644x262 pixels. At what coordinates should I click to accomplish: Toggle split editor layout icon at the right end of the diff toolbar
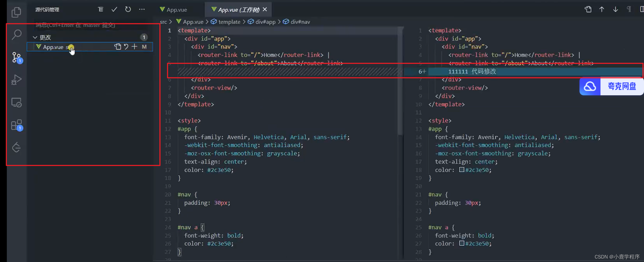point(641,9)
